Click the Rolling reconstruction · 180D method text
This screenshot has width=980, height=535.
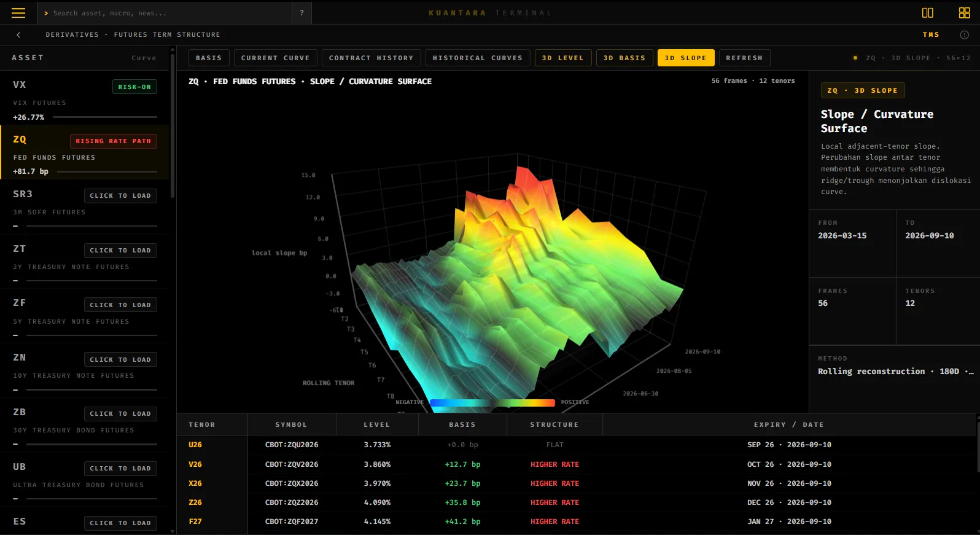(895, 372)
